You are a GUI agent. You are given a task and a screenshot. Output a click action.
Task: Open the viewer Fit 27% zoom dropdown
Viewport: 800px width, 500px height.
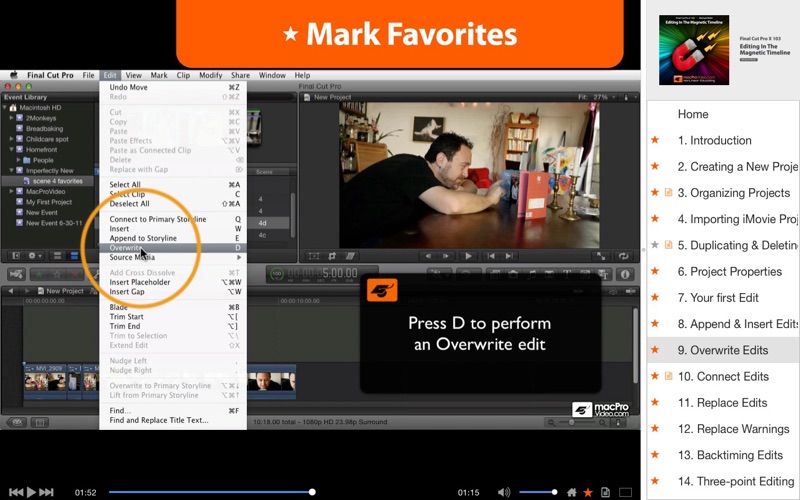[596, 97]
